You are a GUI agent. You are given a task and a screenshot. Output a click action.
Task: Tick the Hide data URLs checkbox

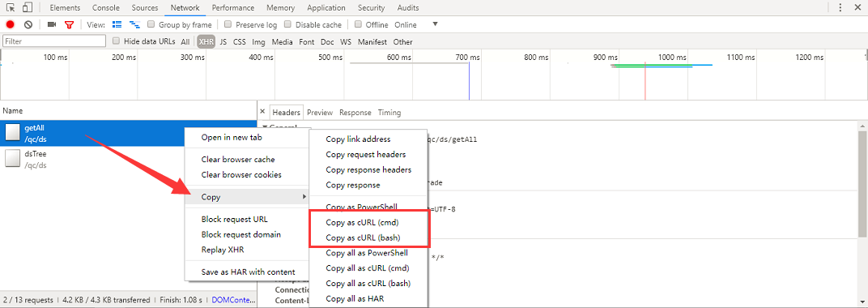pos(117,41)
